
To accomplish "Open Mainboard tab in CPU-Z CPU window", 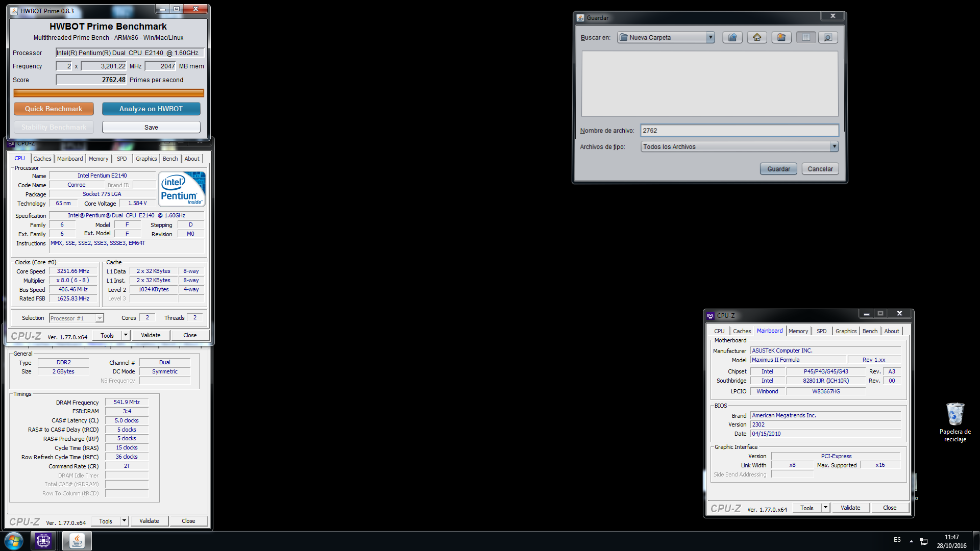I will coord(70,159).
